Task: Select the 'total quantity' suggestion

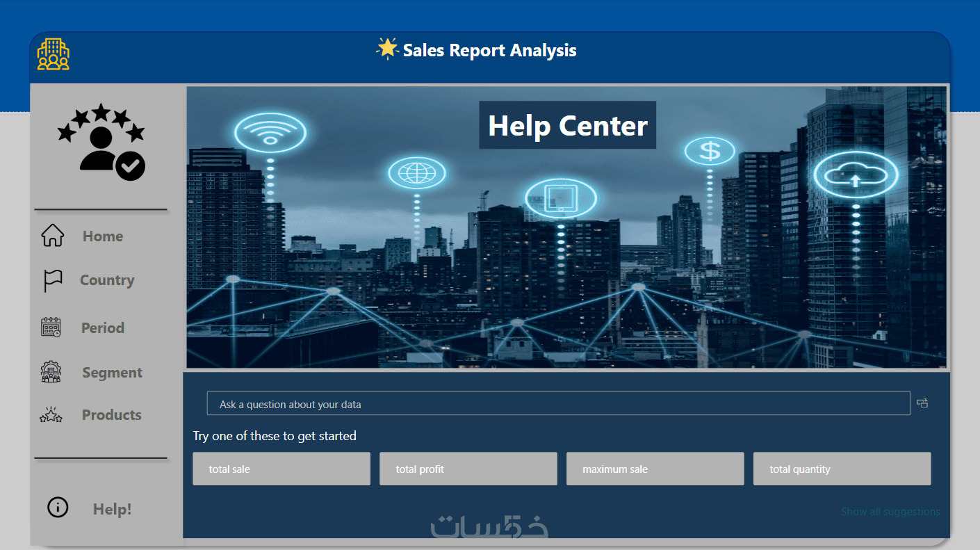Action: (x=842, y=469)
